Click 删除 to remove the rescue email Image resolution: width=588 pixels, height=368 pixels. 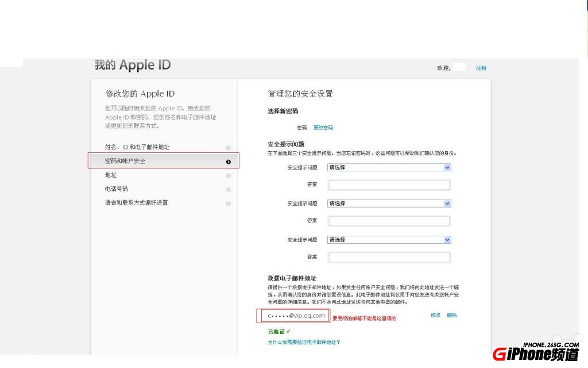(452, 315)
